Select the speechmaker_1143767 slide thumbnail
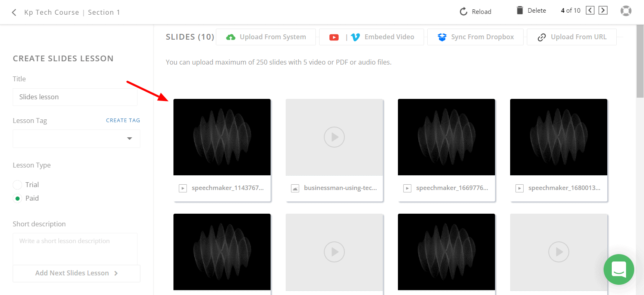The image size is (644, 295). 222,137
